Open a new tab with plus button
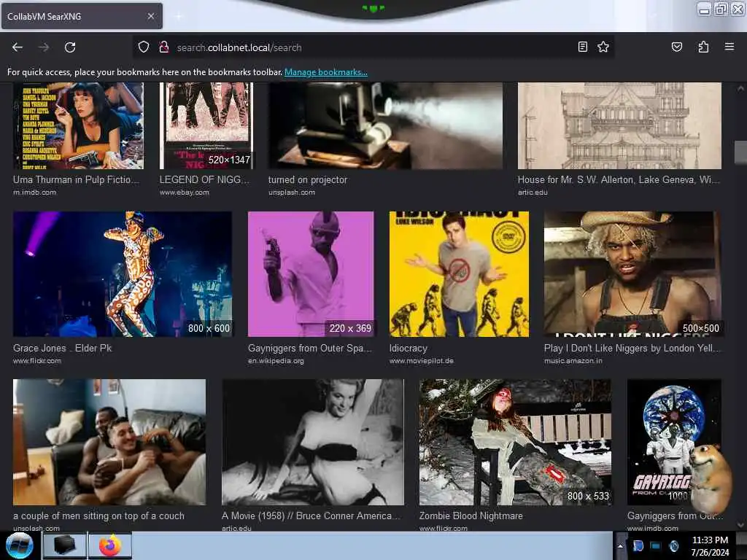The image size is (747, 560). tap(179, 16)
